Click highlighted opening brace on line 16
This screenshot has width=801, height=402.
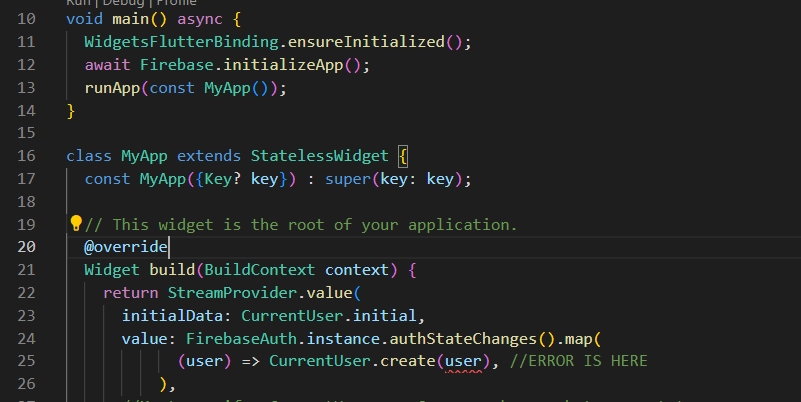[403, 156]
